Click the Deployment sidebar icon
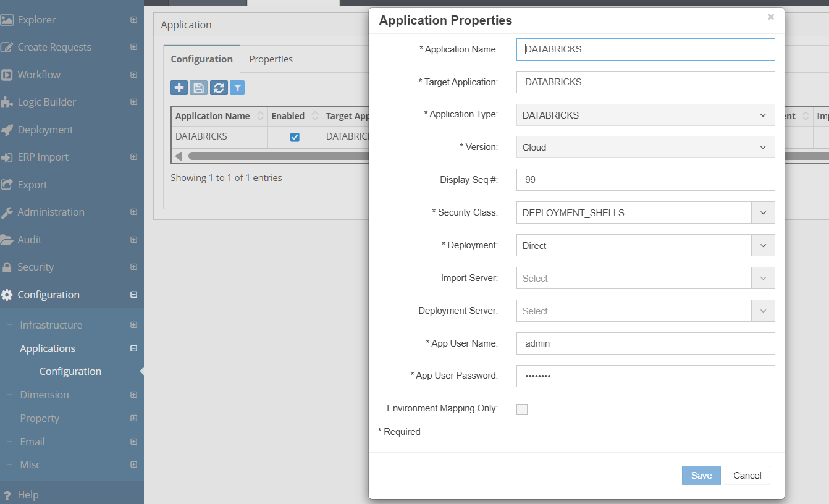The height and width of the screenshot is (504, 829). pyautogui.click(x=46, y=130)
